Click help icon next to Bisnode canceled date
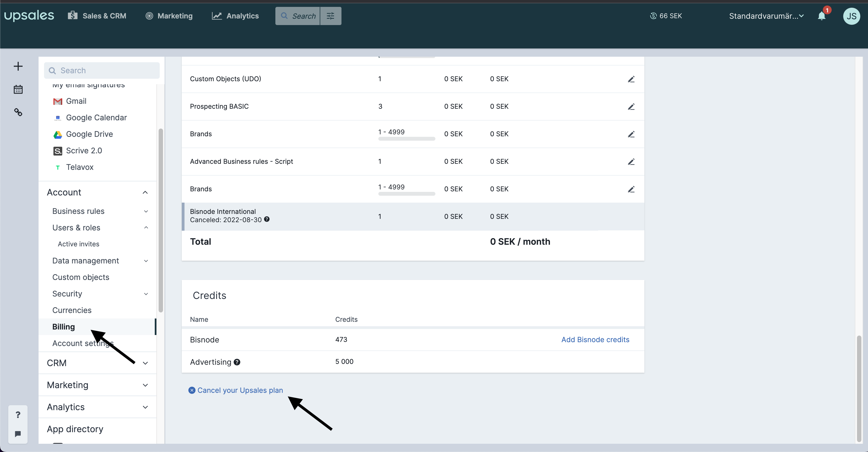The image size is (868, 452). [267, 219]
